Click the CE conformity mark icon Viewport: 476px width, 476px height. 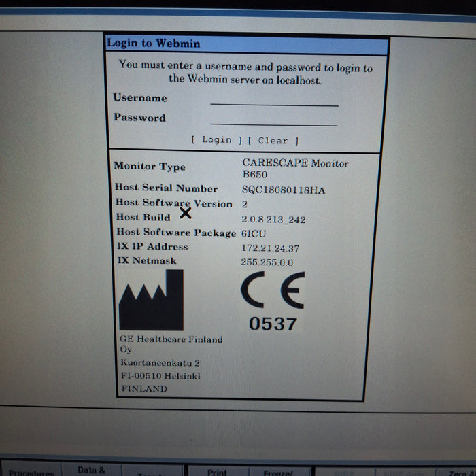[x=272, y=290]
